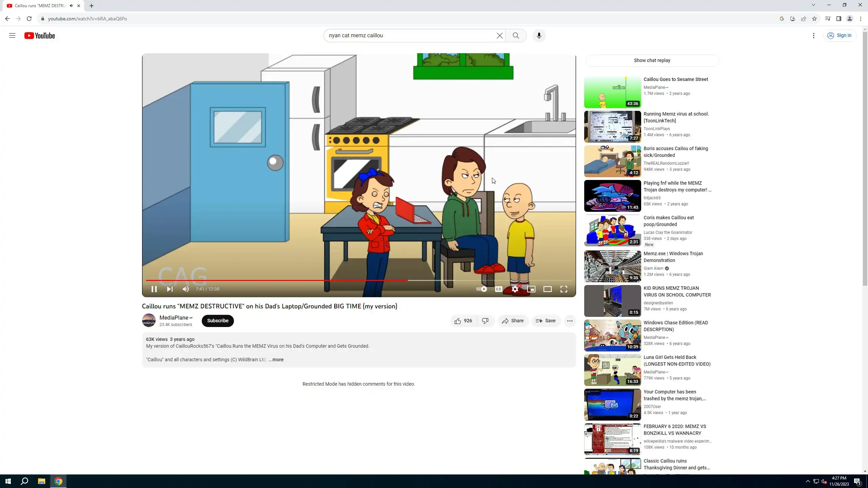Click the Show chat replay button

(652, 60)
